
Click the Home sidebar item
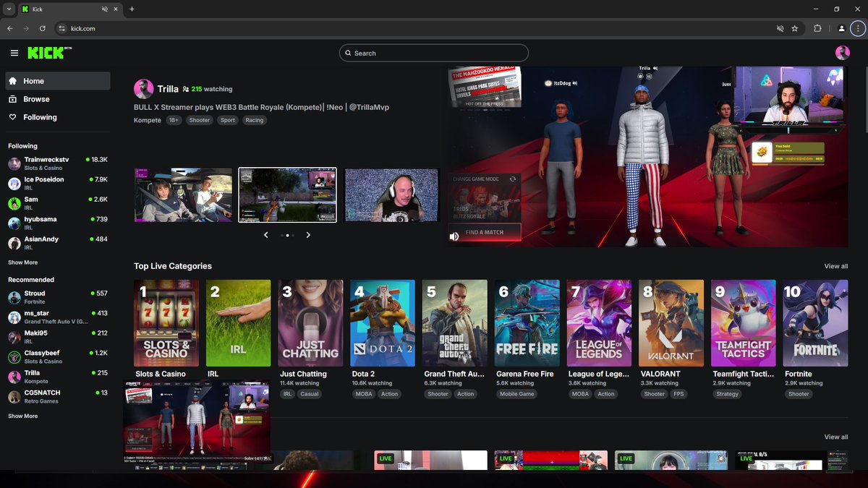coord(58,81)
